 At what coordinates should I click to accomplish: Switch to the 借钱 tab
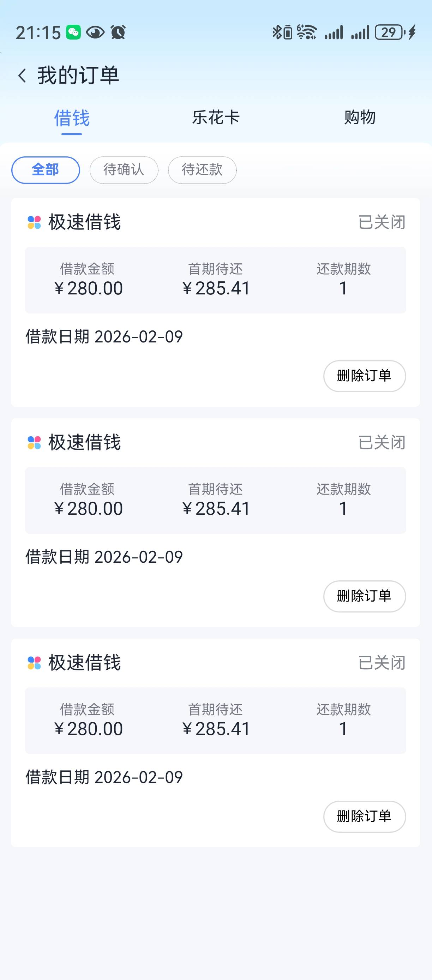(72, 118)
